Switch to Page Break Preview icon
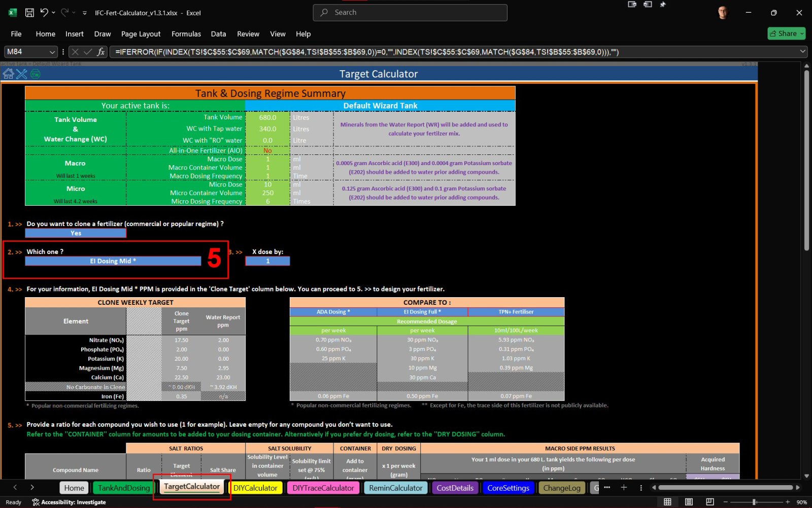Viewport: 812px width, 508px height. tap(709, 502)
